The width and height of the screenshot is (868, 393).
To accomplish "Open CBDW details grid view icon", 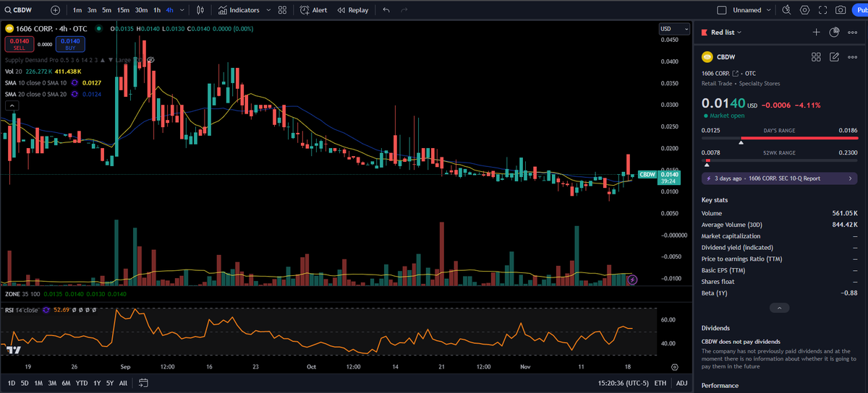I will pos(816,57).
